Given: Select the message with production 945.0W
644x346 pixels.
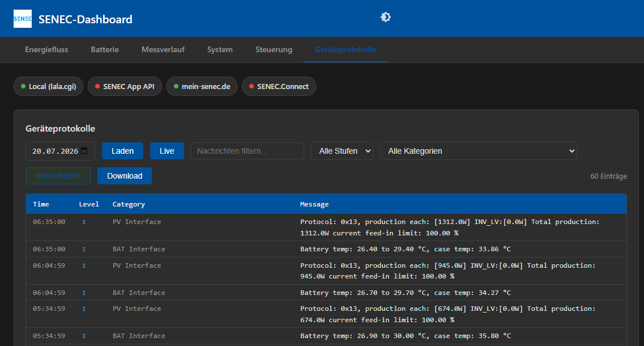Looking at the screenshot, I should click(x=447, y=271).
